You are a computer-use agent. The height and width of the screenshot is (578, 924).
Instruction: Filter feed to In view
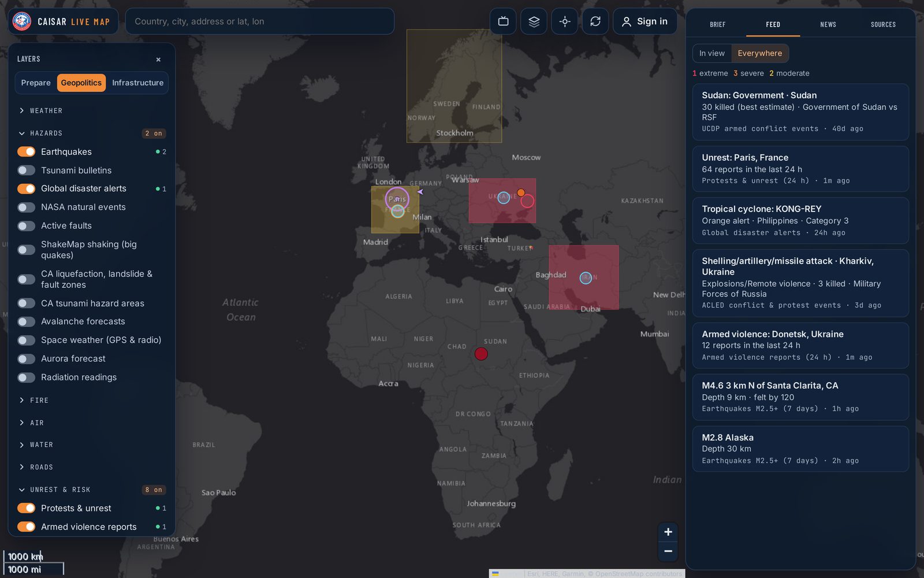tap(712, 53)
